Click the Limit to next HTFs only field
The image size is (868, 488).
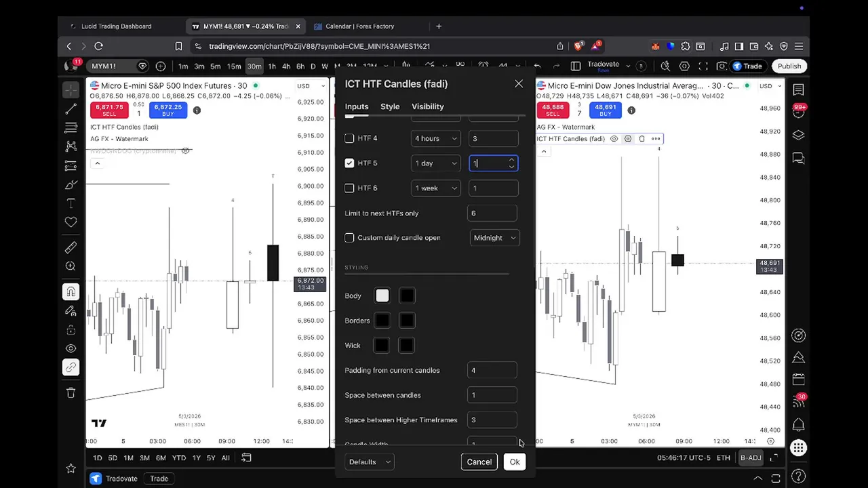pos(492,213)
